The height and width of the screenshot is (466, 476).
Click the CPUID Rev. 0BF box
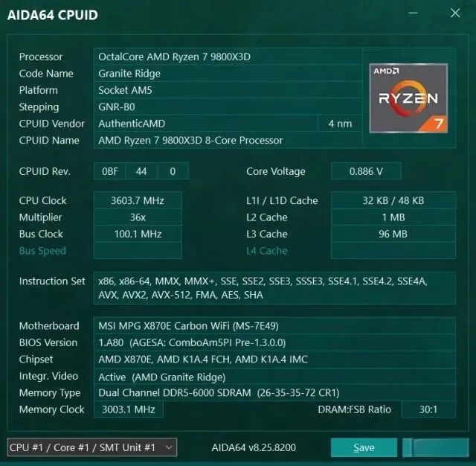click(x=110, y=171)
